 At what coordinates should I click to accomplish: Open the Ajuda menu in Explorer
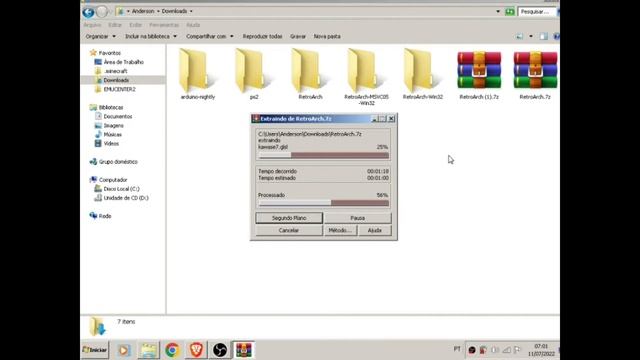pos(193,25)
